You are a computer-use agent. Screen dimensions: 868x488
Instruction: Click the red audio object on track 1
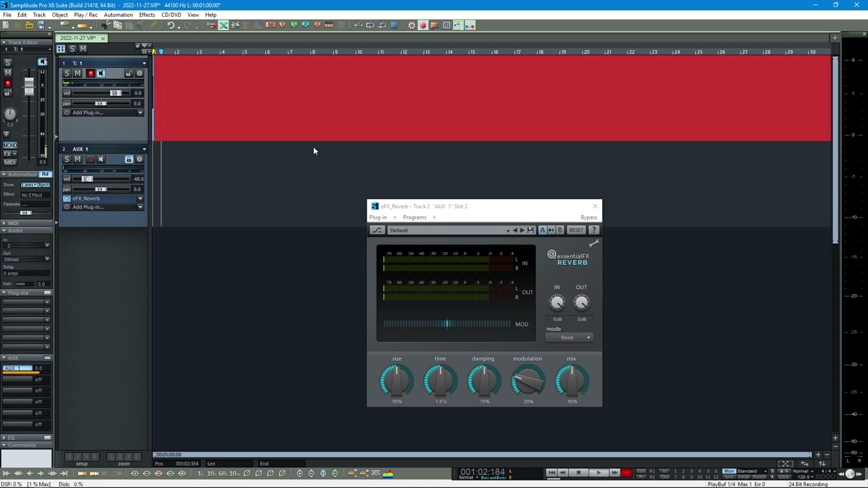492,98
